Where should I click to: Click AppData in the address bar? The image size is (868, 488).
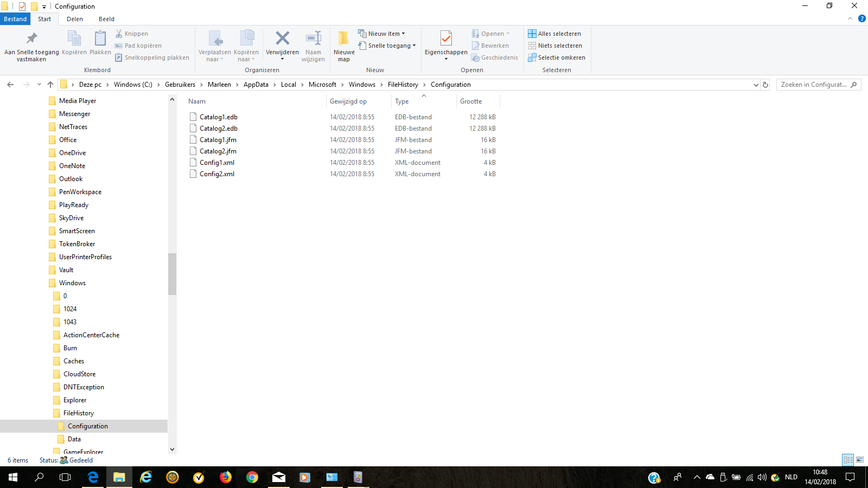[x=256, y=85]
